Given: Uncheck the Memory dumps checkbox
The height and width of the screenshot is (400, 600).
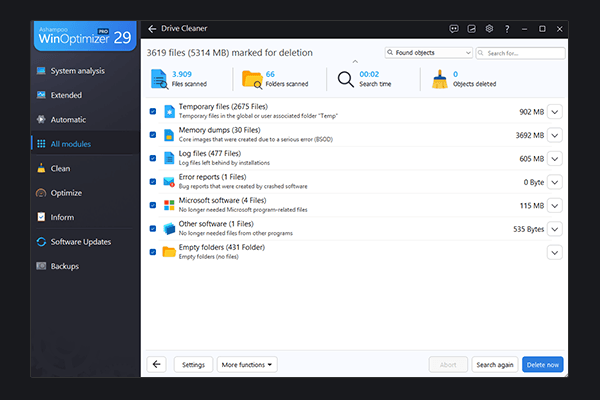Looking at the screenshot, I should 153,135.
